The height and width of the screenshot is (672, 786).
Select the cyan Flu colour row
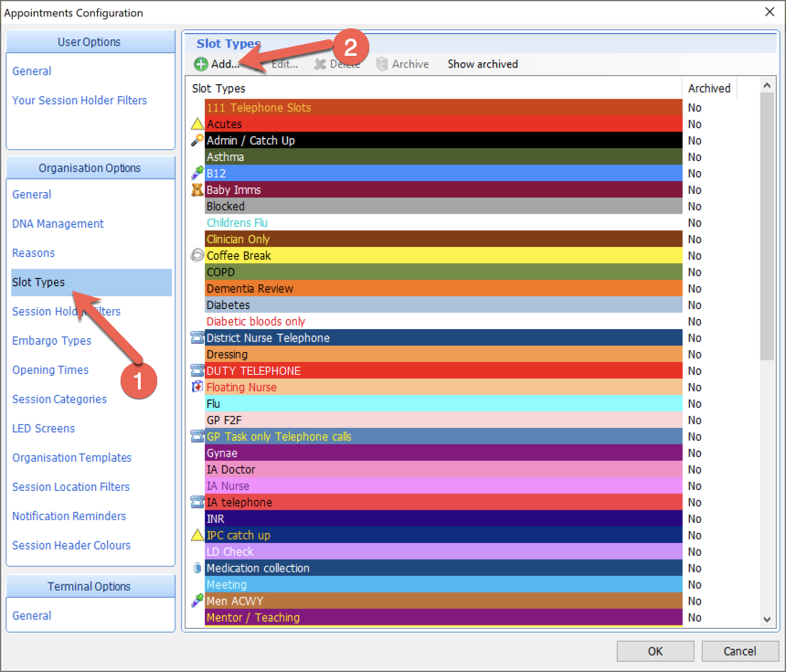coord(443,404)
